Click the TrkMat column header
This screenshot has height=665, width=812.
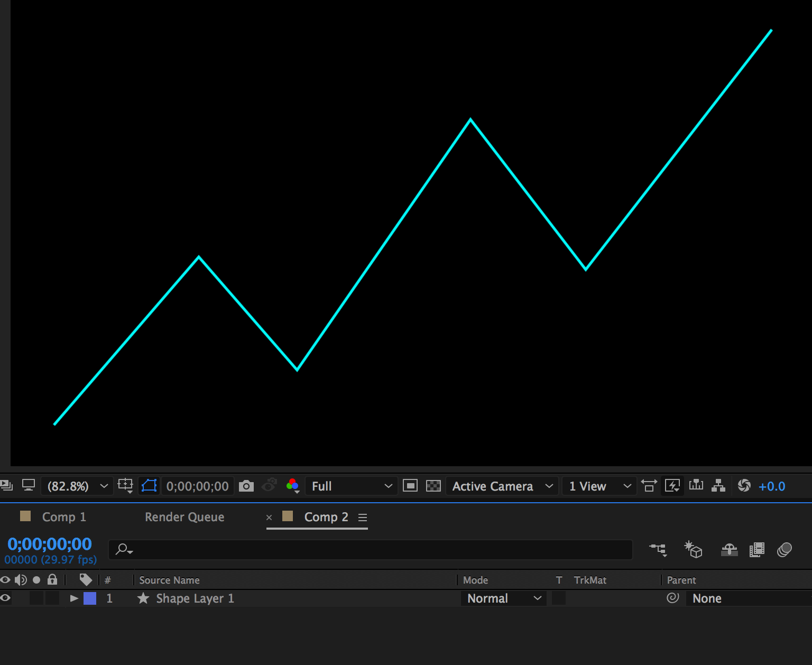pyautogui.click(x=590, y=580)
